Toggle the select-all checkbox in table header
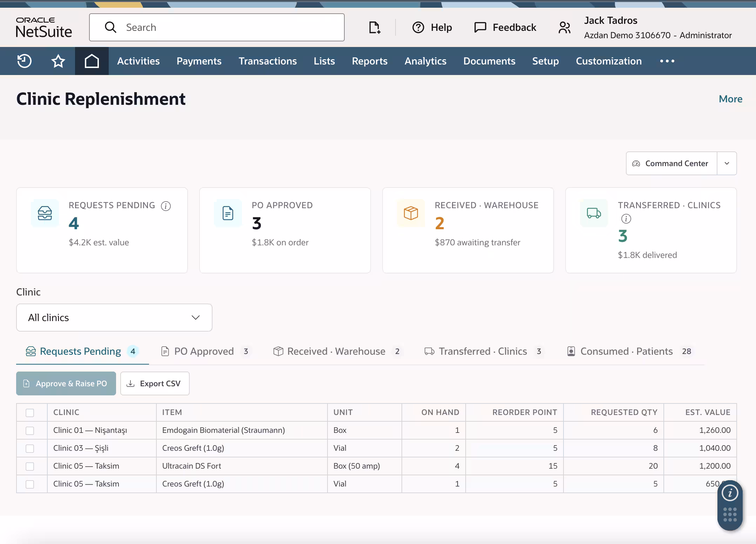The height and width of the screenshot is (544, 756). (30, 413)
